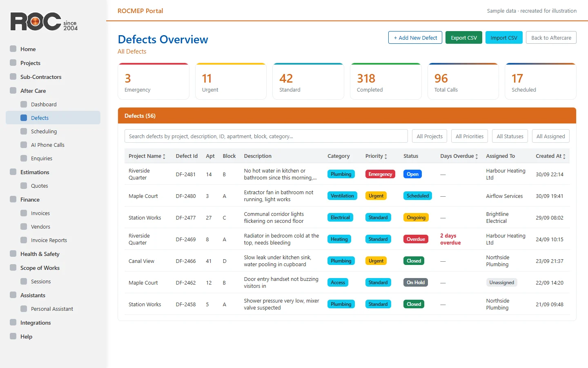Click the Sessions sidebar icon
The image size is (588, 368).
click(x=24, y=281)
